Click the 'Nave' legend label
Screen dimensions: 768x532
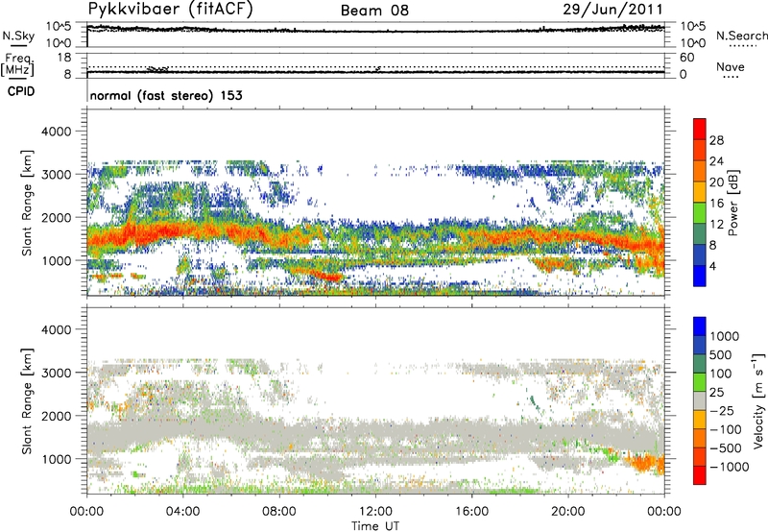[731, 66]
